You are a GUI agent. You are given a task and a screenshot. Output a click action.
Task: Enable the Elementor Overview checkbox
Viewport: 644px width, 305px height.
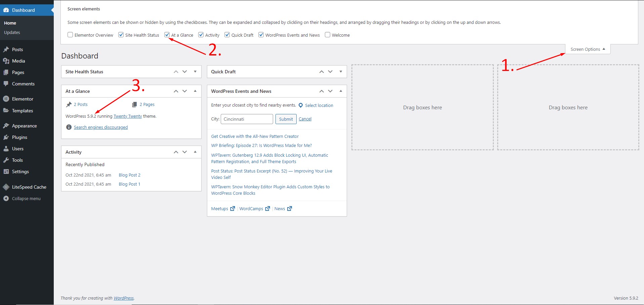click(70, 35)
